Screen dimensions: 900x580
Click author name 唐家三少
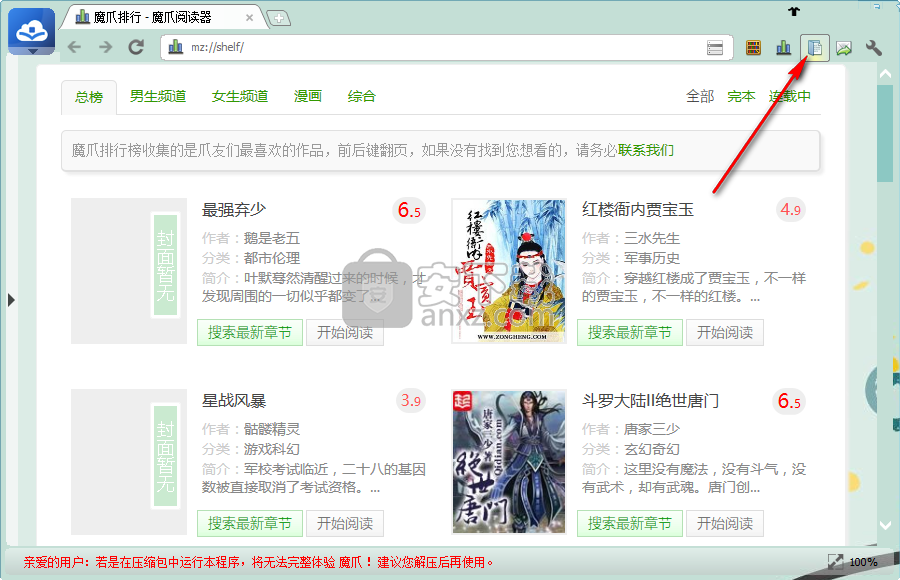point(652,429)
